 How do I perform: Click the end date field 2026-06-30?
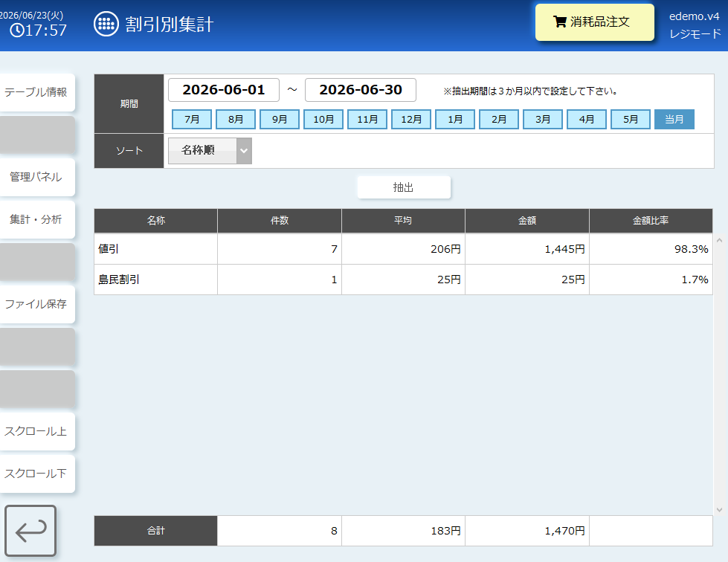click(x=361, y=89)
